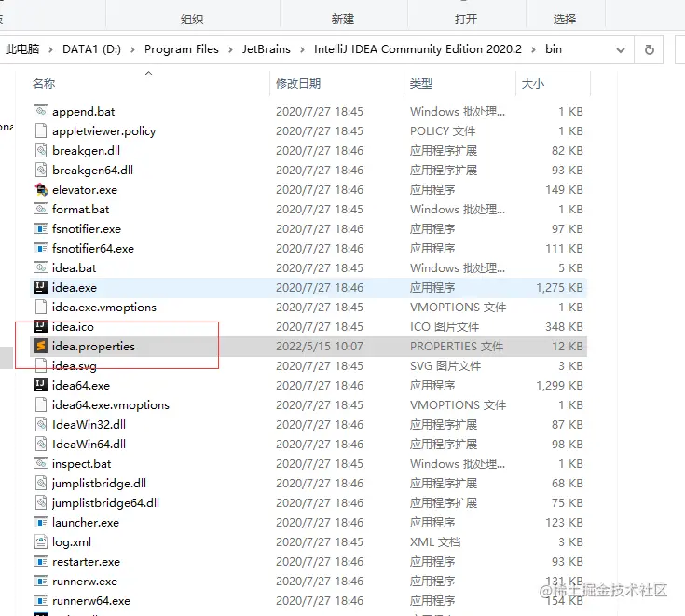Screen dimensions: 685x616
Task: Expand the chevron after 此电脑 in path
Action: point(50,49)
